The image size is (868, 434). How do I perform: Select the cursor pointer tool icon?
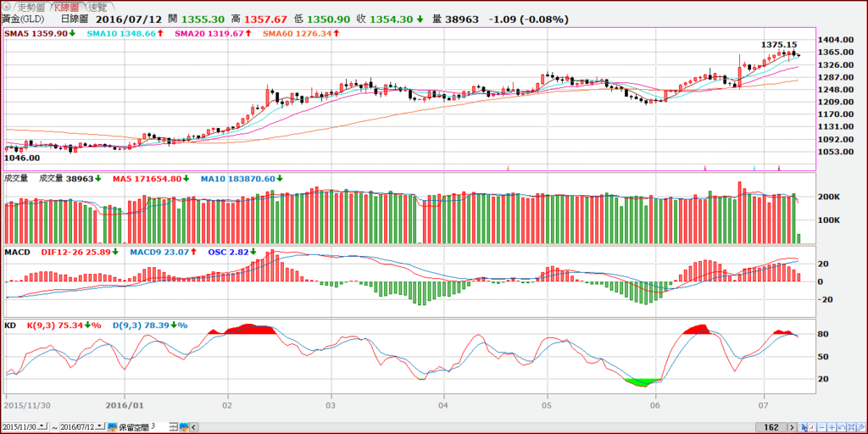coord(802,427)
